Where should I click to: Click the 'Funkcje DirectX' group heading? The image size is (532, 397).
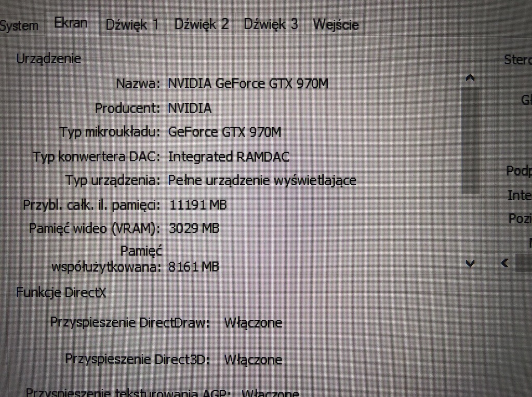pos(61,293)
